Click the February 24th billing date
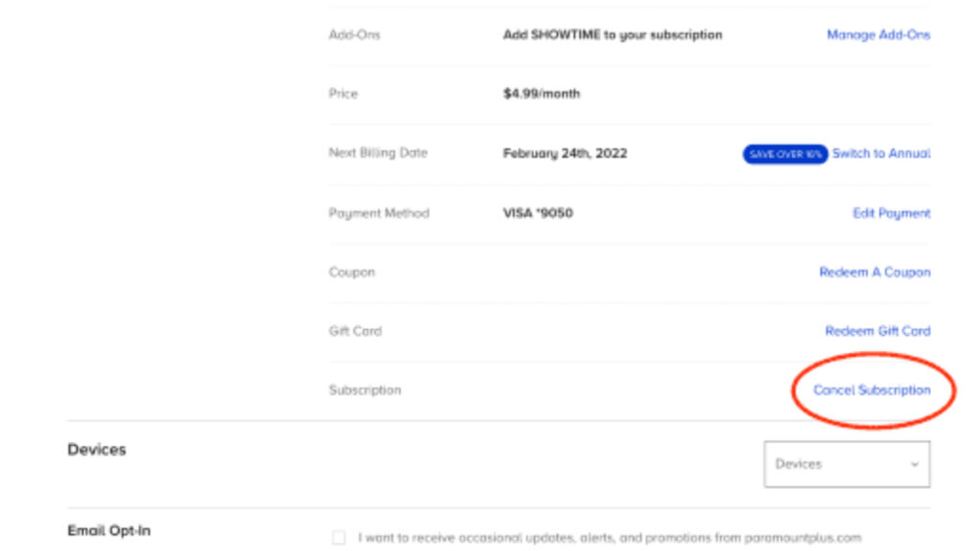Image resolution: width=980 pixels, height=551 pixels. point(565,153)
